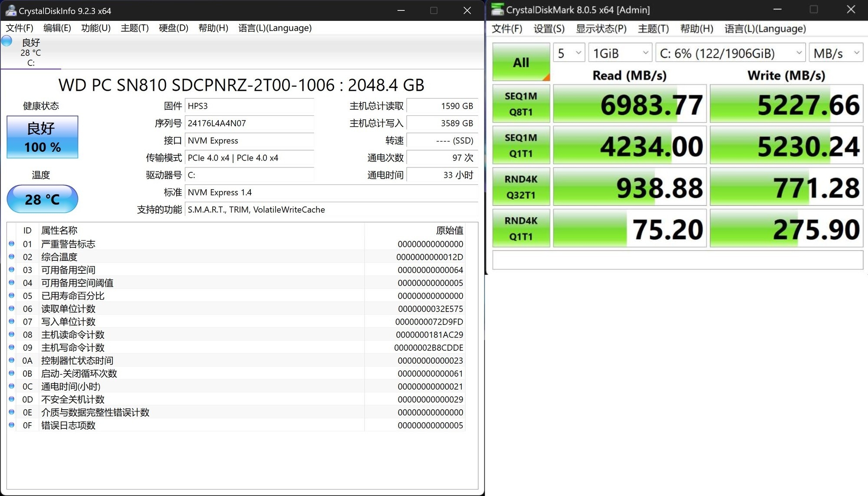
Task: Click the RND4K Q1T1 read result 75.20
Action: [630, 228]
